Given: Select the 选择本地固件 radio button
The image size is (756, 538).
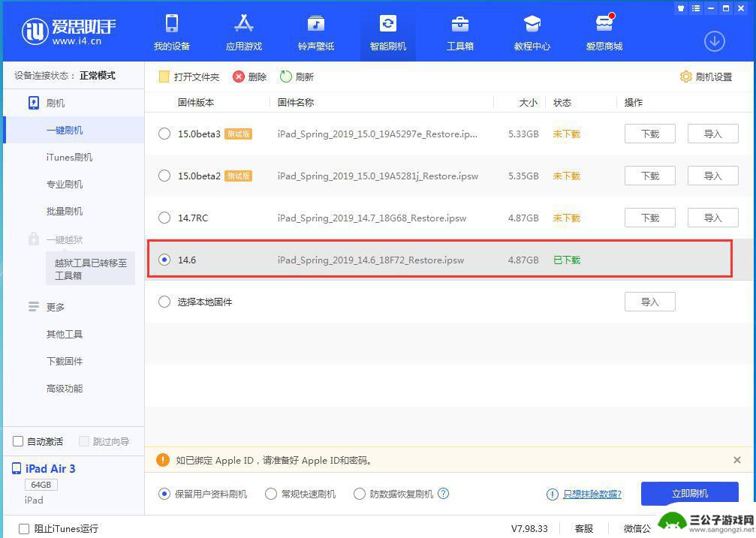Looking at the screenshot, I should point(164,302).
